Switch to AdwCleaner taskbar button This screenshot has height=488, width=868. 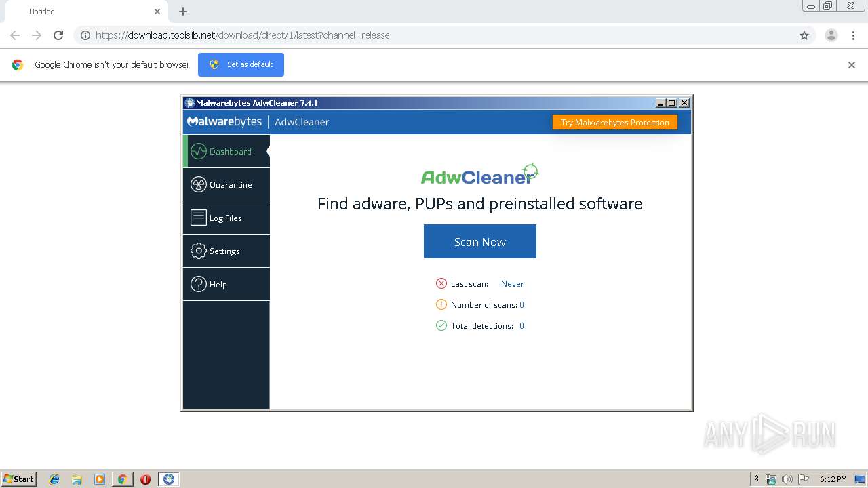point(169,479)
